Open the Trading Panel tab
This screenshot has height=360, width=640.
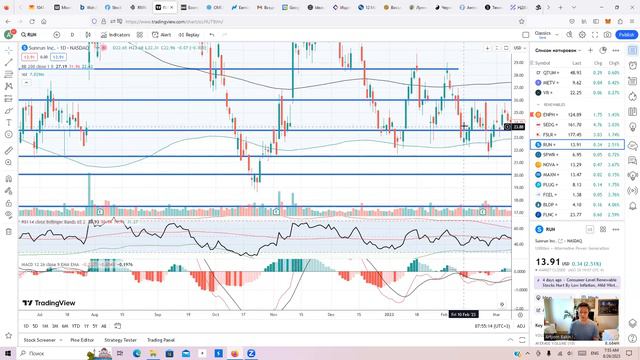pyautogui.click(x=161, y=340)
